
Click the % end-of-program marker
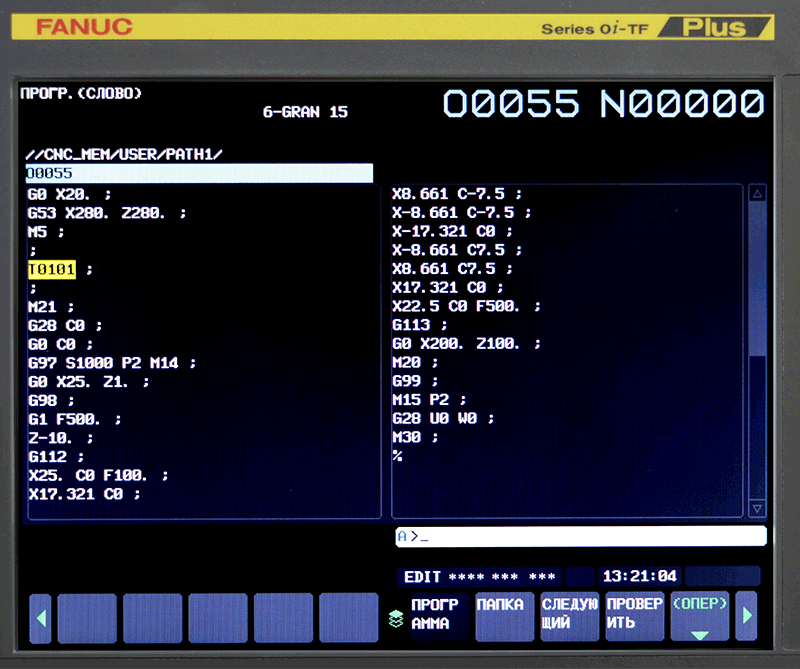coord(397,456)
